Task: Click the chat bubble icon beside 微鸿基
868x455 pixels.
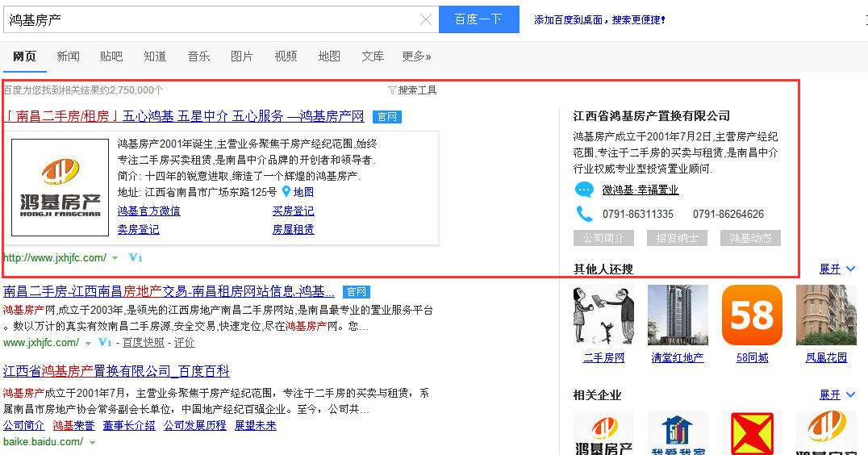Action: [585, 190]
